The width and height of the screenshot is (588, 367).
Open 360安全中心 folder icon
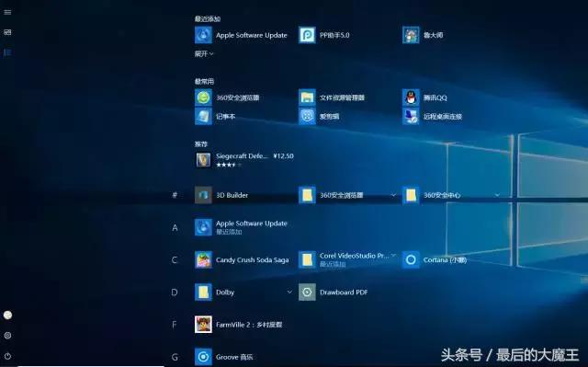pos(411,195)
